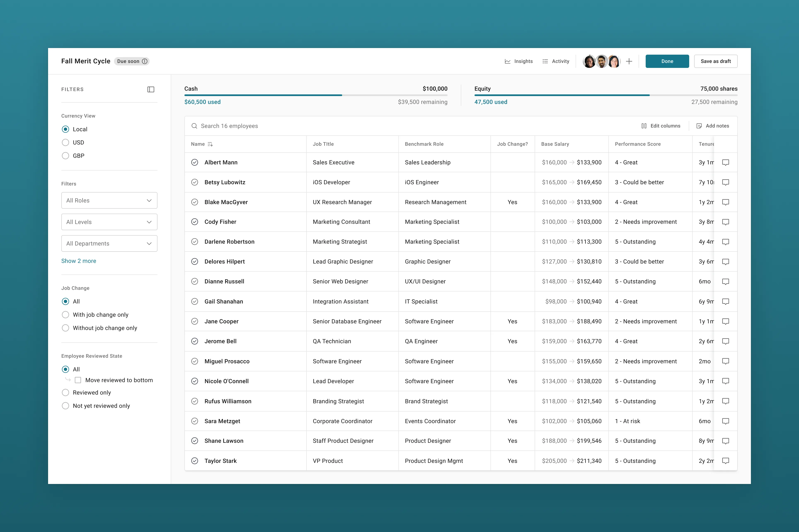Toggle reviewed checkmark for Betsy Lubowitz
799x532 pixels.
[x=195, y=182]
